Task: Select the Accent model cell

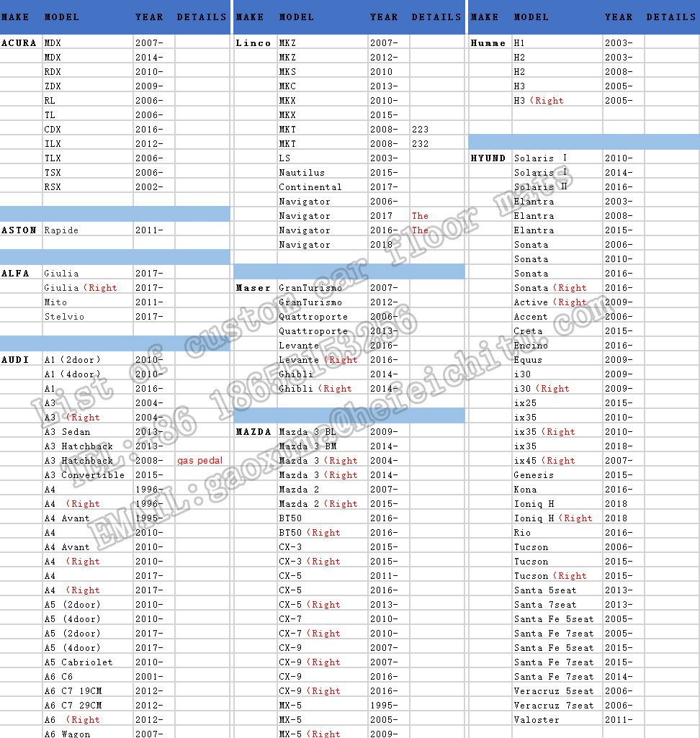Action: 557,316
